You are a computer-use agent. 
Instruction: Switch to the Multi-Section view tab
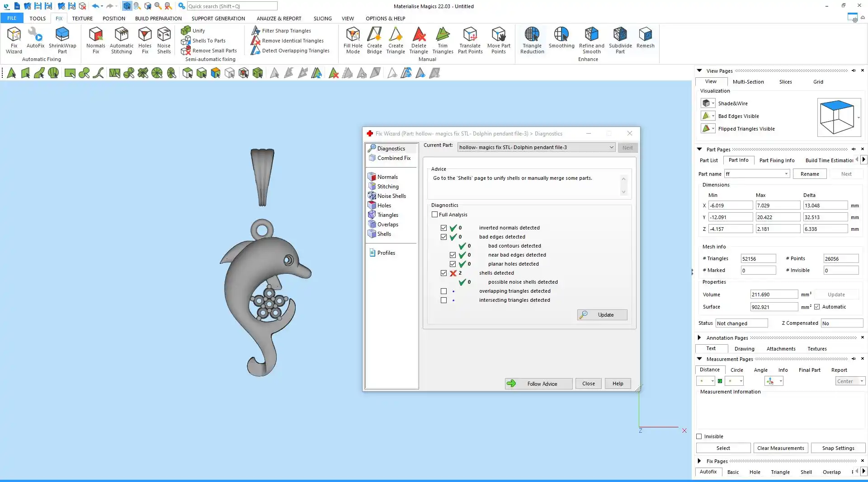click(748, 82)
